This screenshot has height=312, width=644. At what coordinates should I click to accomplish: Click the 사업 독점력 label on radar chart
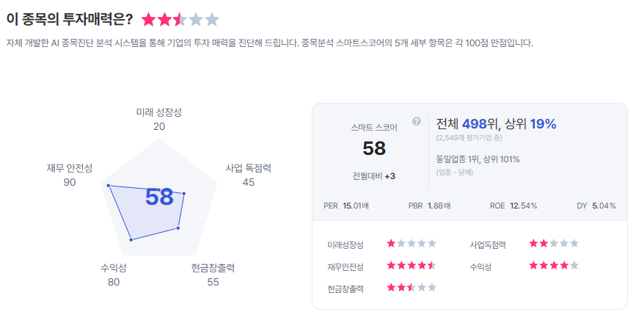[x=249, y=168]
